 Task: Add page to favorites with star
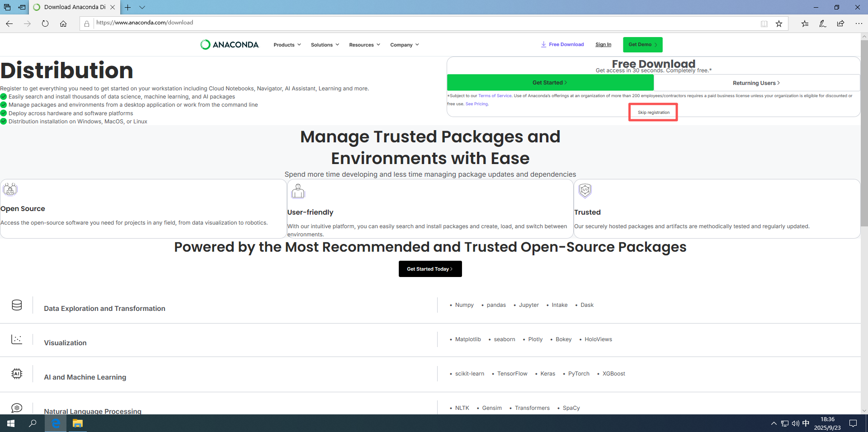tap(779, 23)
